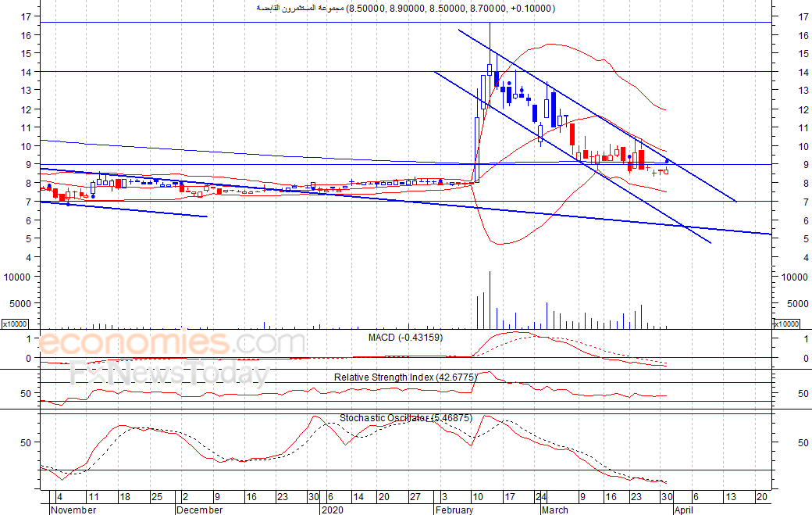Select the "February" month label on the time axis

[454, 510]
